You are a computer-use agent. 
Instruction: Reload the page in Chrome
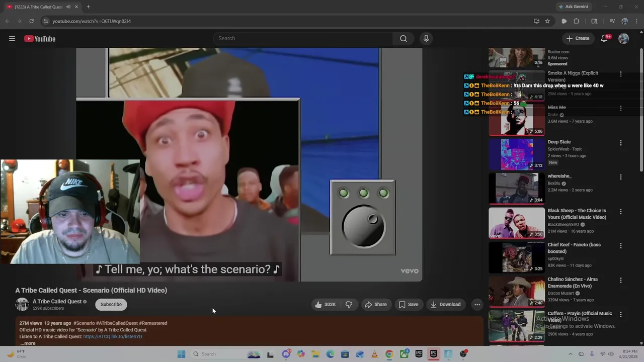coord(31,21)
